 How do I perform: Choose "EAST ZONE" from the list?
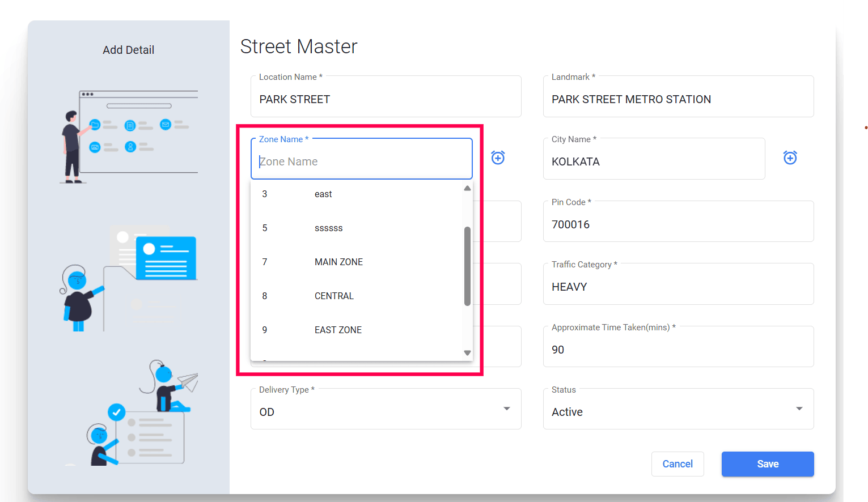click(x=338, y=330)
